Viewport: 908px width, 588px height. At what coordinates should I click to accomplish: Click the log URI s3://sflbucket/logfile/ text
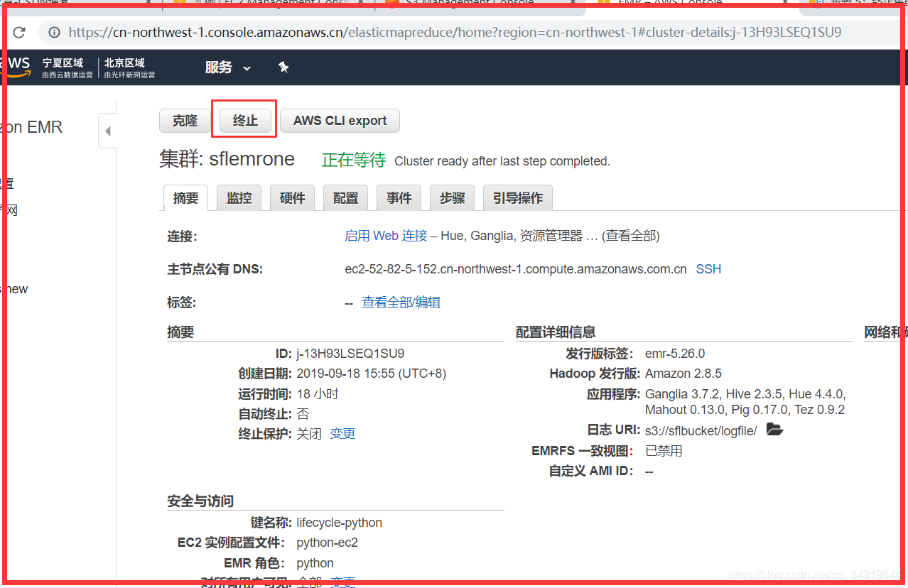[701, 430]
